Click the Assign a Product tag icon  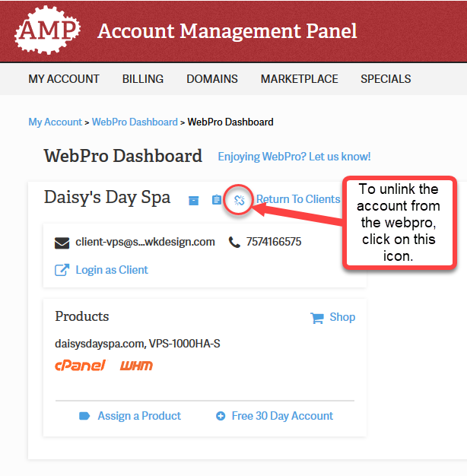pyautogui.click(x=84, y=416)
